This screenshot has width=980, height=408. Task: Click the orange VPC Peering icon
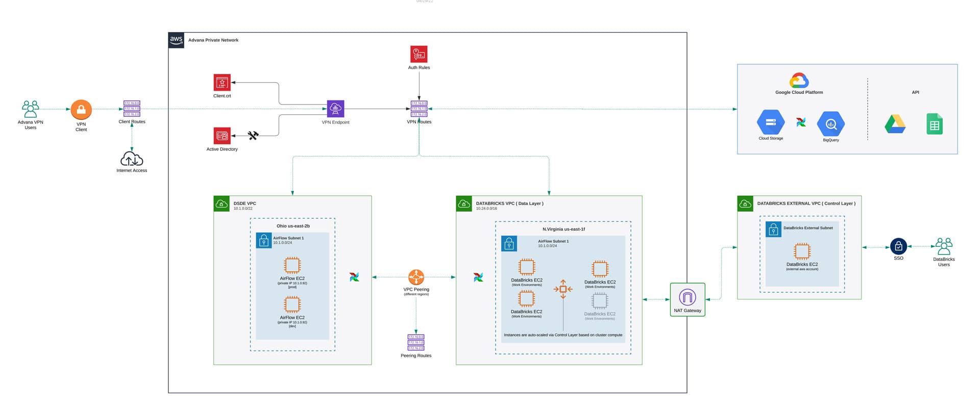point(416,277)
